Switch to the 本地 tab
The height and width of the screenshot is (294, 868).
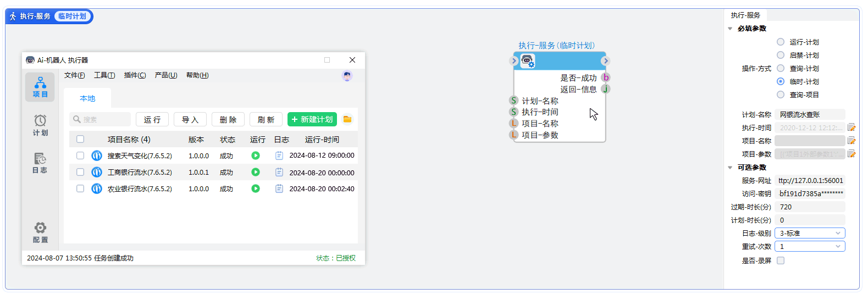point(87,98)
